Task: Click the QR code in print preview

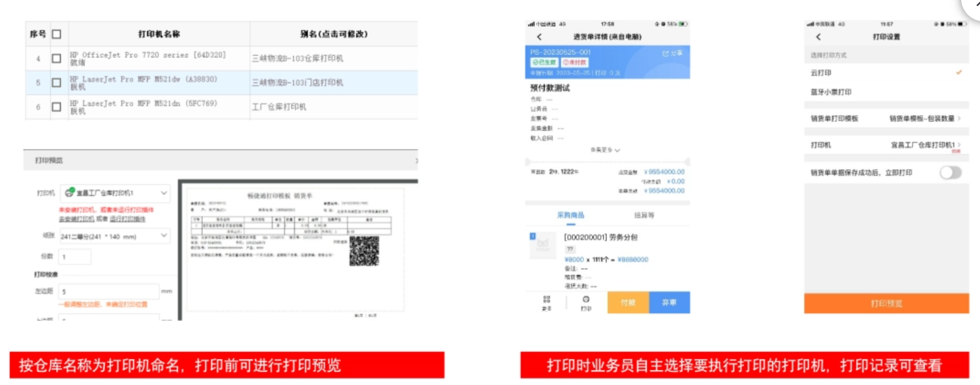Action: click(x=364, y=251)
